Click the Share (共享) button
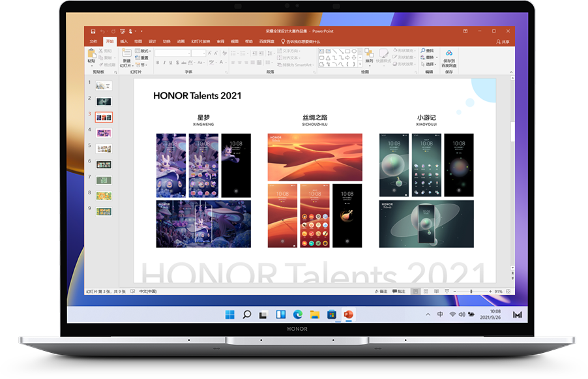588x379 pixels. coord(503,42)
